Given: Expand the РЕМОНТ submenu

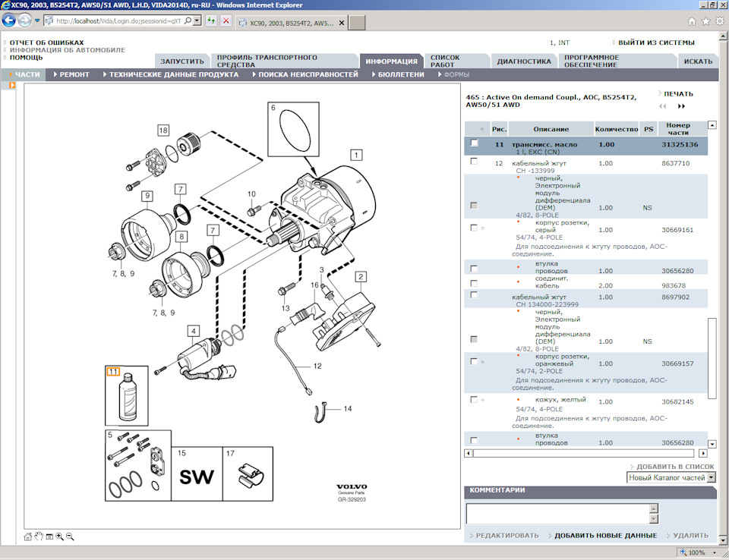Looking at the screenshot, I should pos(74,74).
